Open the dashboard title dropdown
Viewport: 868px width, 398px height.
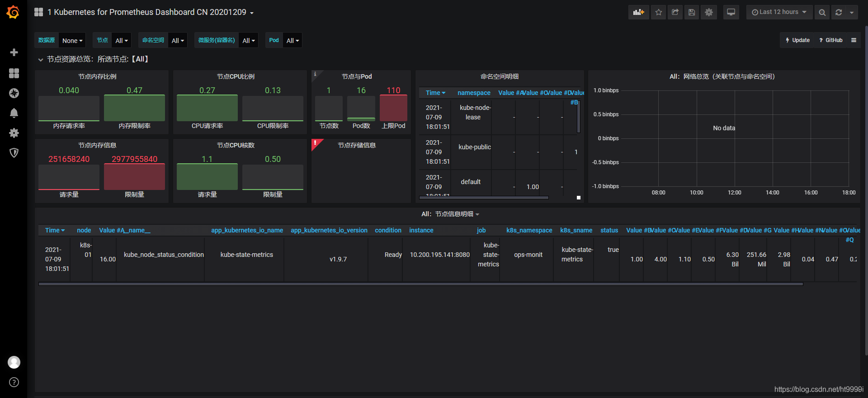coord(151,12)
